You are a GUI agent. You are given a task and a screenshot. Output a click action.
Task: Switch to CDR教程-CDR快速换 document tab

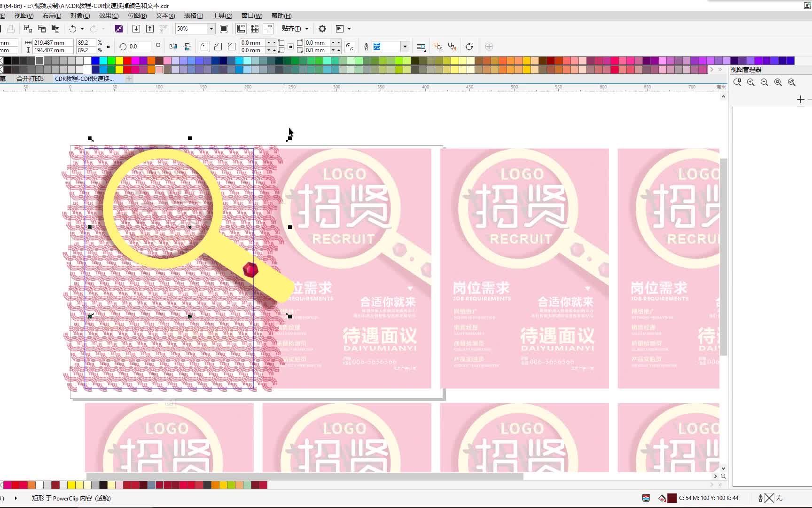(85, 79)
